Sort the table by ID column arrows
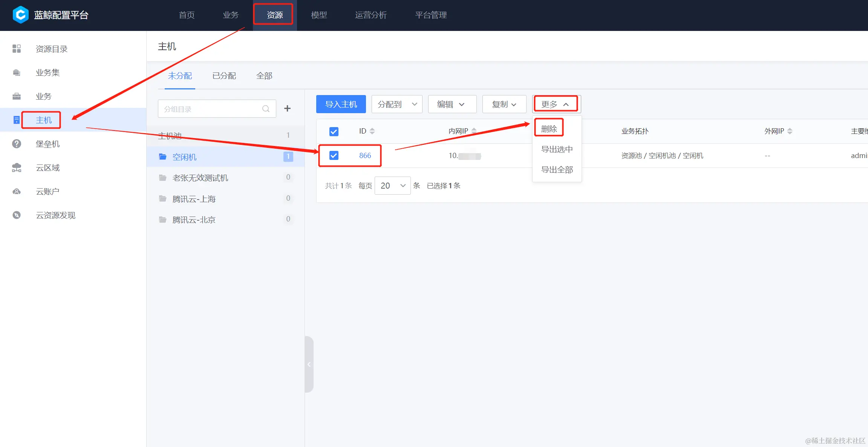The image size is (868, 447). tap(372, 131)
